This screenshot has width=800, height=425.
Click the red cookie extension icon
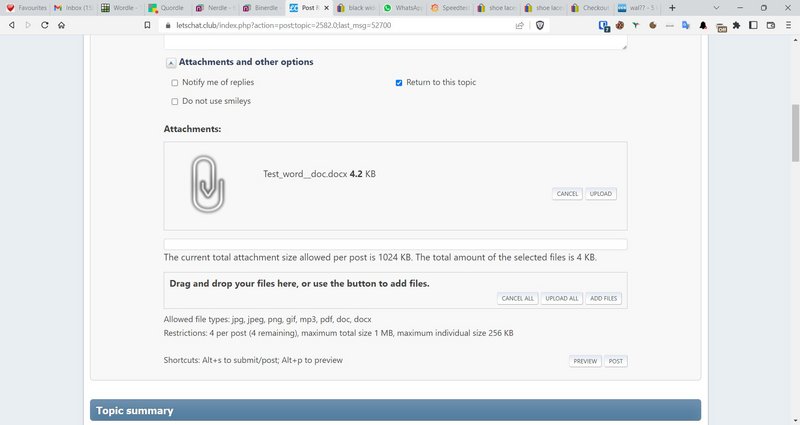(x=620, y=25)
